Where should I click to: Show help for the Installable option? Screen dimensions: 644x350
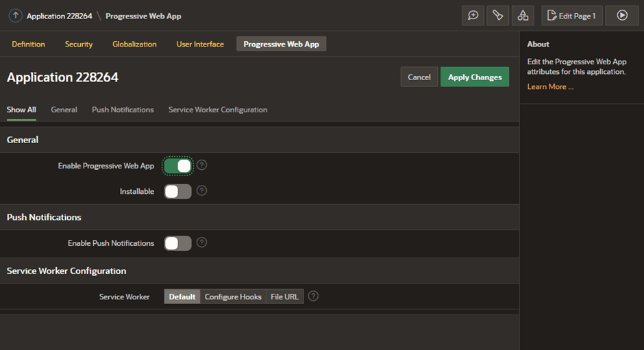(x=201, y=190)
